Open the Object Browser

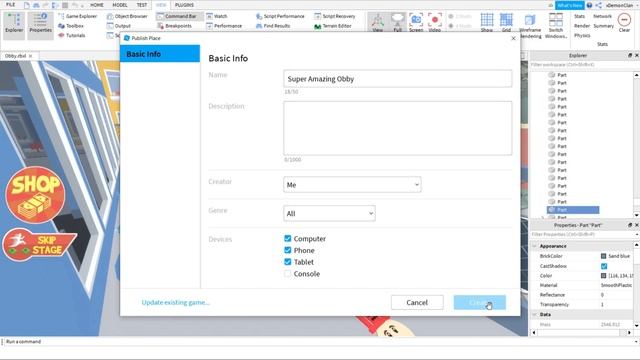pyautogui.click(x=127, y=16)
